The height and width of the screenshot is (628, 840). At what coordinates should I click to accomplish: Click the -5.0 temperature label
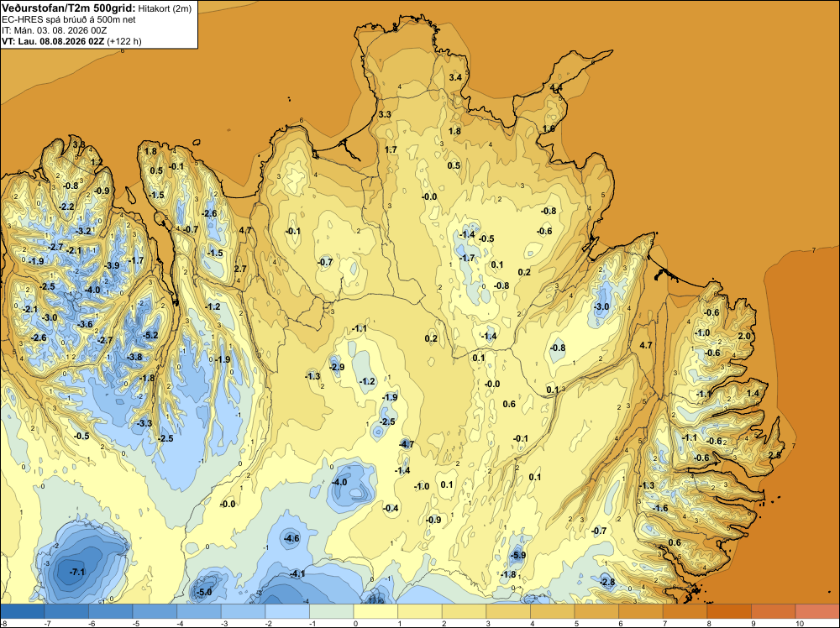[204, 592]
